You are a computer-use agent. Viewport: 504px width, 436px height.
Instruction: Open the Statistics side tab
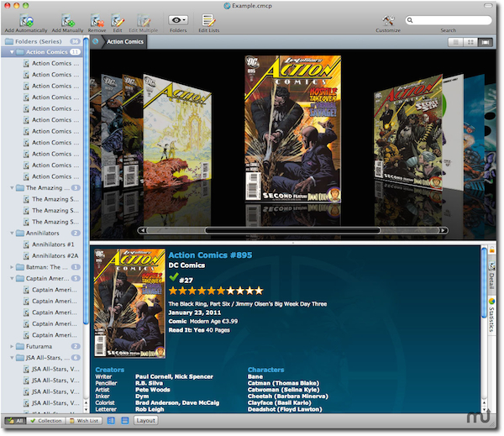491,316
